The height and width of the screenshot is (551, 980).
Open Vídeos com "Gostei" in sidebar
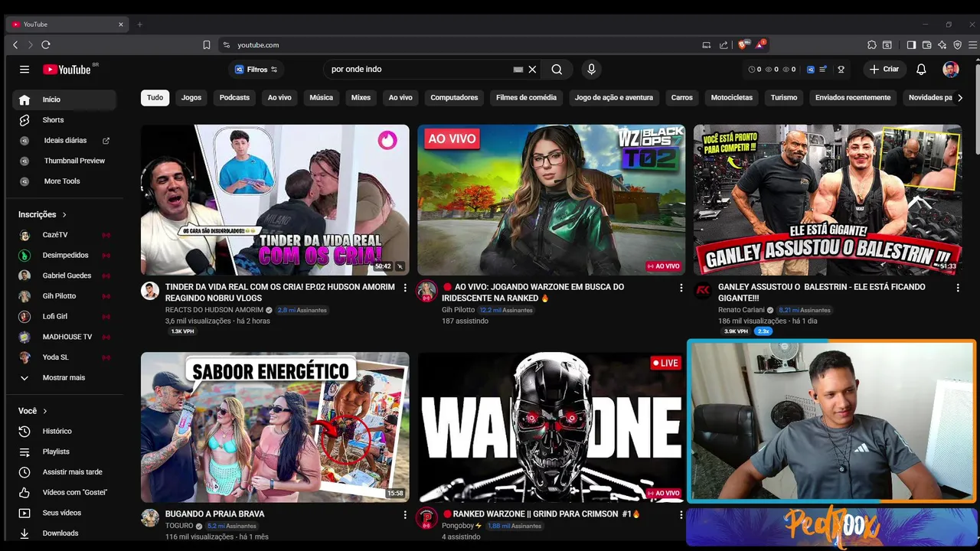pyautogui.click(x=64, y=493)
